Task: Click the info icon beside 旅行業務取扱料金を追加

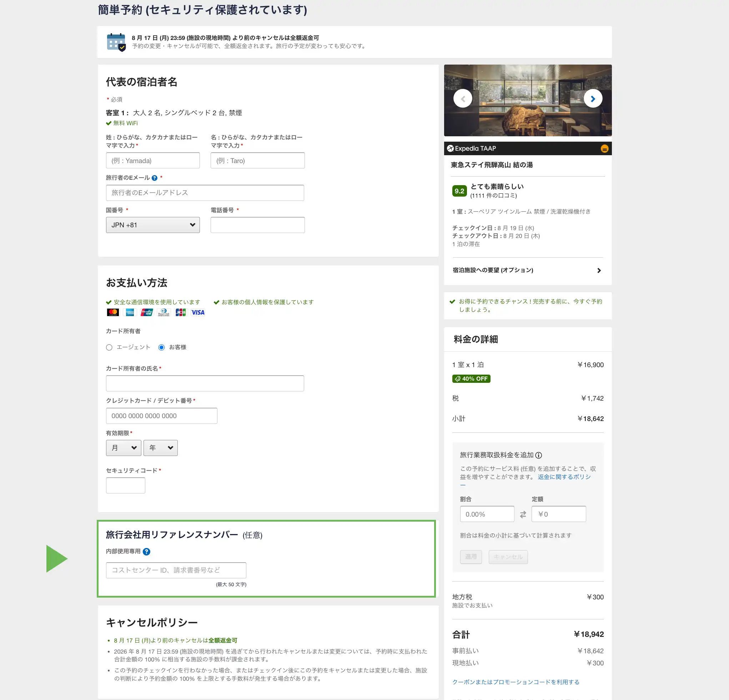Action: coord(539,455)
